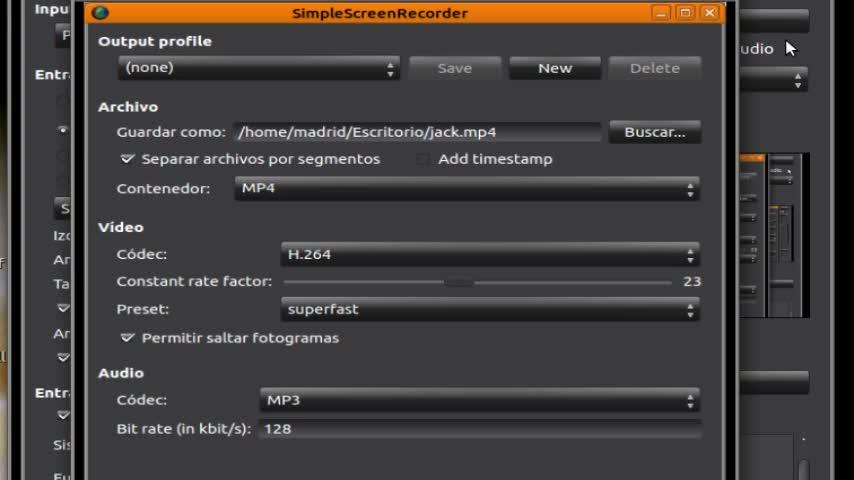The image size is (854, 480).
Task: Open the Contenedor dropdown set to MP4
Action: (467, 189)
